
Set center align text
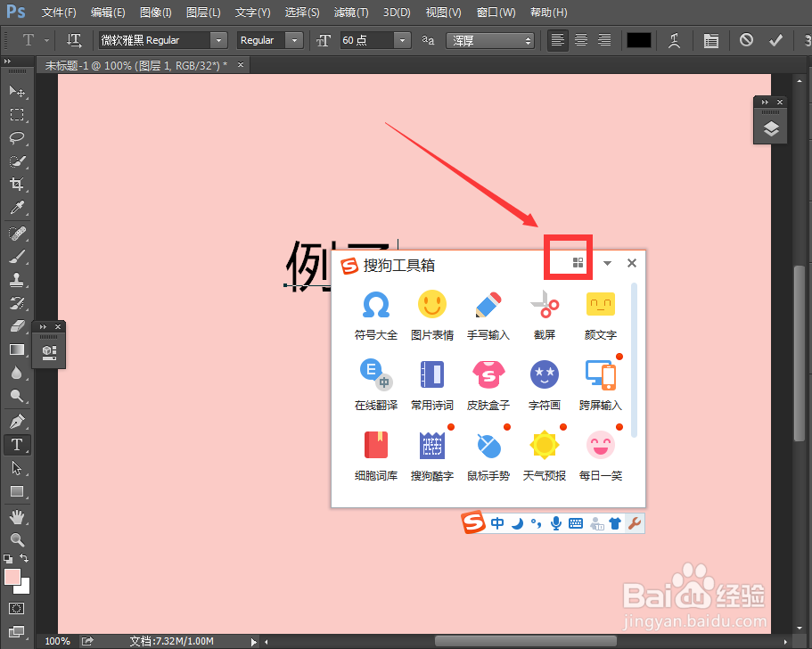pyautogui.click(x=581, y=40)
